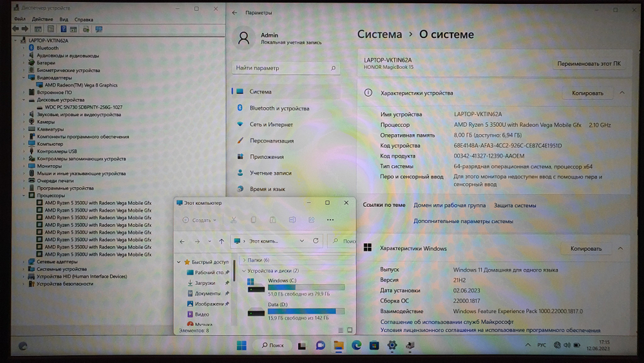Open Соглашение об использовании служб Майкрософт

tap(447, 322)
